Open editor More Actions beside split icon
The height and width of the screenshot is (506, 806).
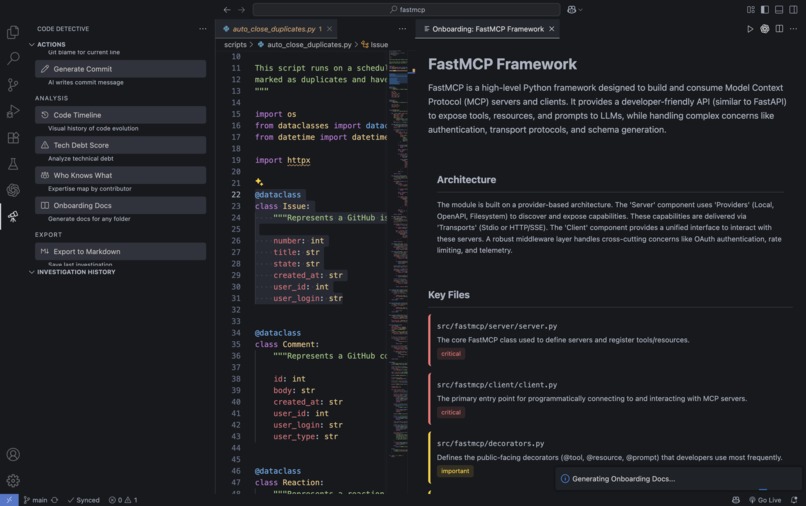pos(794,29)
